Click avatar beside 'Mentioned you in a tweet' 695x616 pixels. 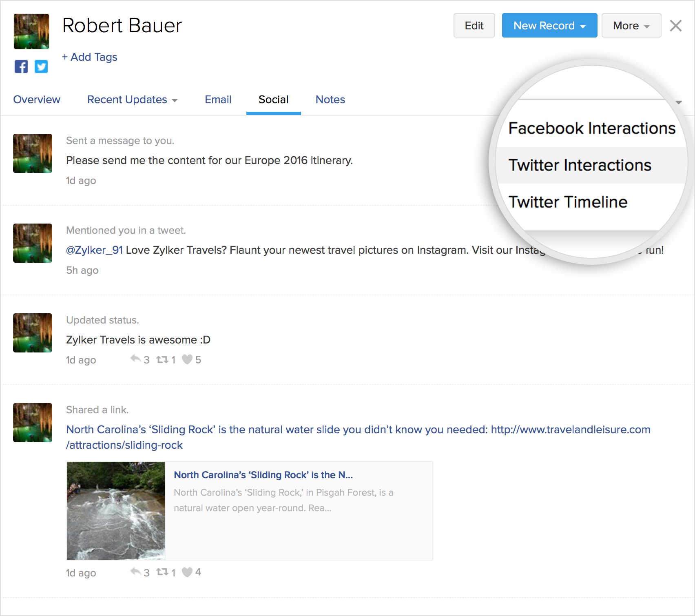point(33,243)
